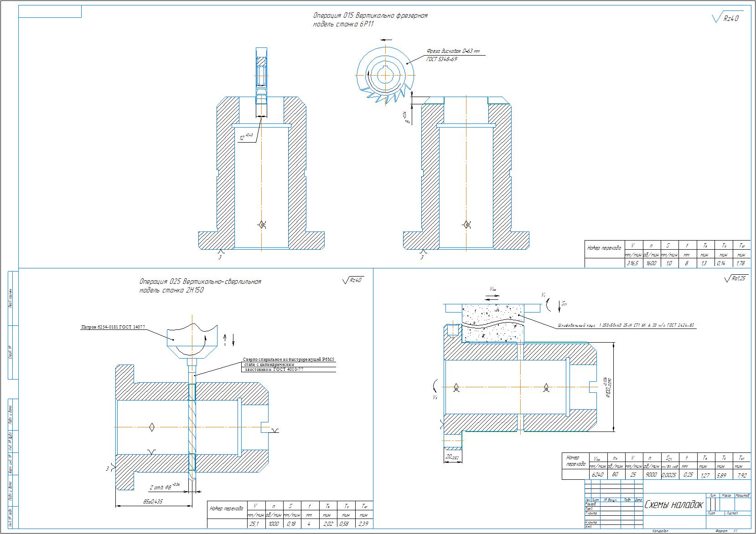Viewport: 756px width, 534px height.
Task: Click the Rz40 symbol in the drilling operation panel
Action: [x=353, y=280]
